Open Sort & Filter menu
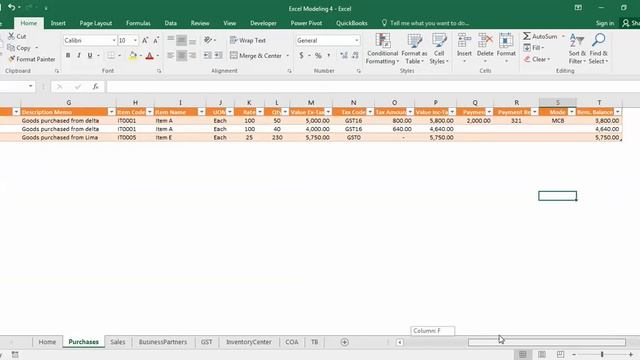The width and height of the screenshot is (640, 360). pos(577,49)
